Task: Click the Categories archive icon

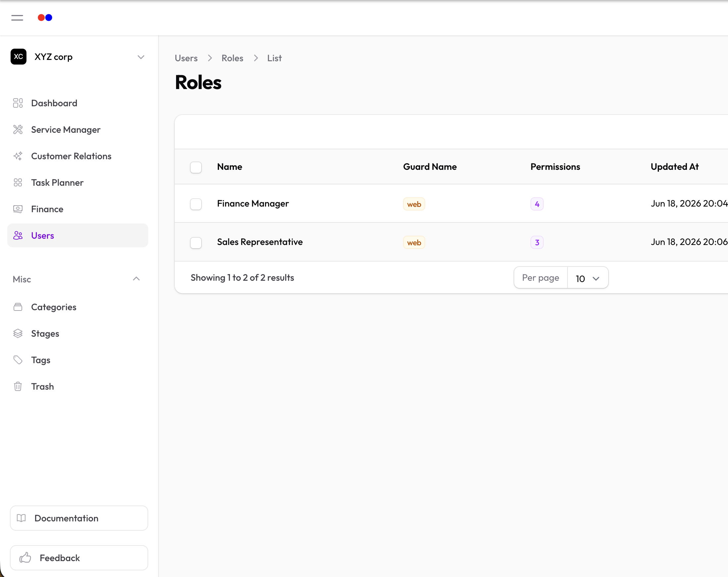Action: pos(18,307)
